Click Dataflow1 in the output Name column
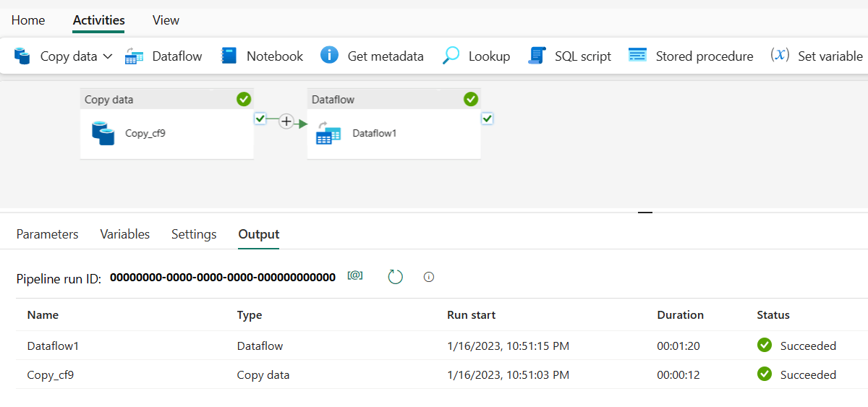This screenshot has width=868, height=407. click(53, 346)
